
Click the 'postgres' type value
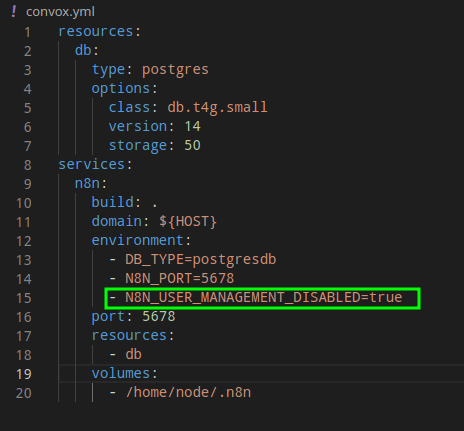(x=175, y=70)
